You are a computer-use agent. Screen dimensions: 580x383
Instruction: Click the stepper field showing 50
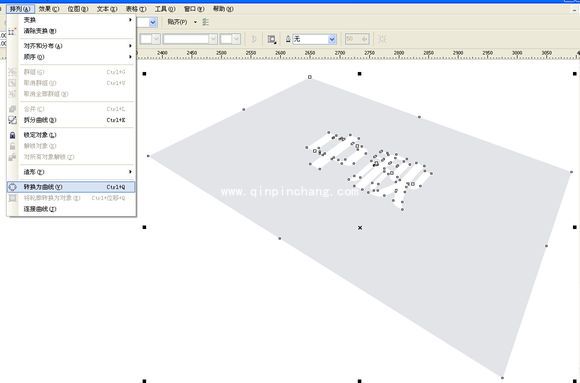pos(357,39)
